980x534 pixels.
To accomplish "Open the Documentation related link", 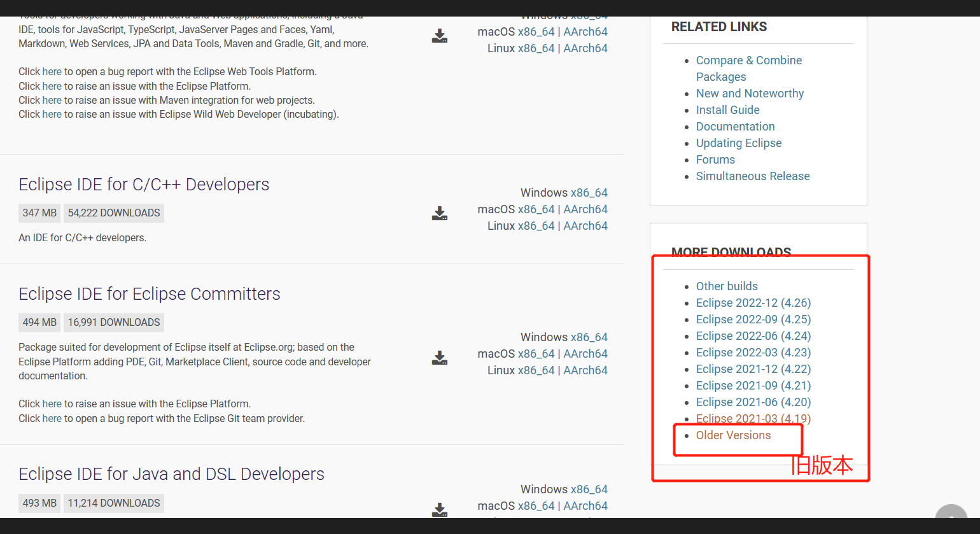I will (735, 127).
